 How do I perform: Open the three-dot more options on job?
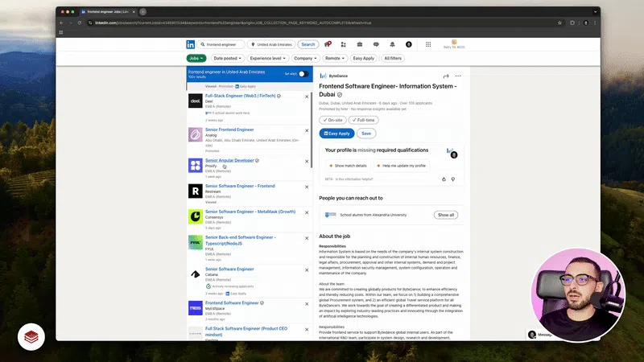pos(458,76)
